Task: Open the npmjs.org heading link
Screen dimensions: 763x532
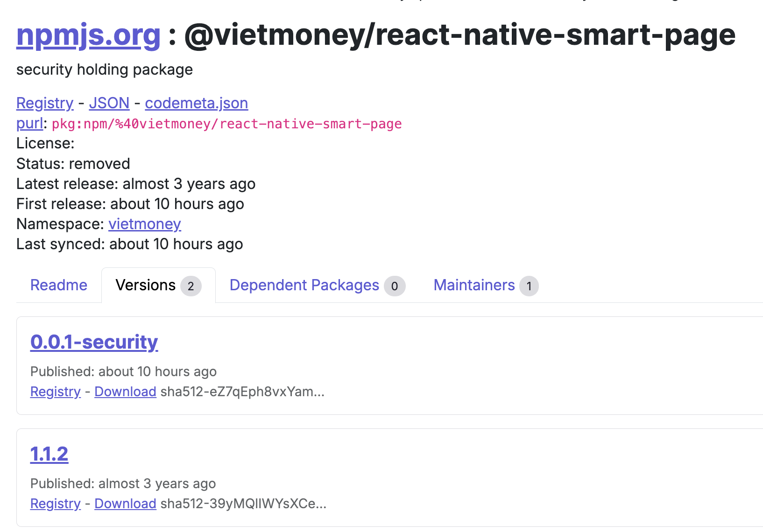Action: coord(88,35)
